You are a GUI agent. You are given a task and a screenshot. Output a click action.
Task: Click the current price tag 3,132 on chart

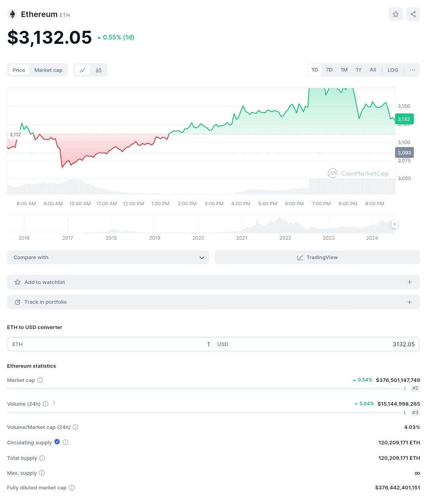(404, 119)
